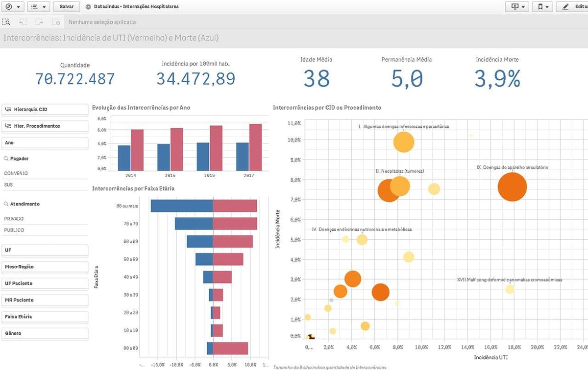Open the UF filter list
The width and height of the screenshot is (588, 370).
pos(45,250)
